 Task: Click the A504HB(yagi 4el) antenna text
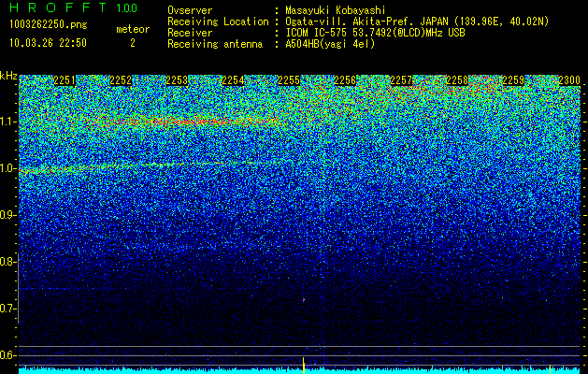[330, 44]
